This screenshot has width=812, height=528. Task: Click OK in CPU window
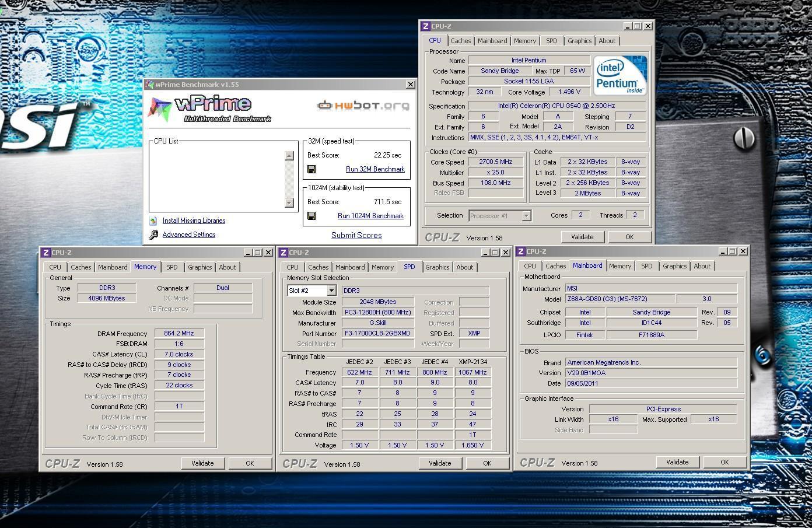point(629,237)
